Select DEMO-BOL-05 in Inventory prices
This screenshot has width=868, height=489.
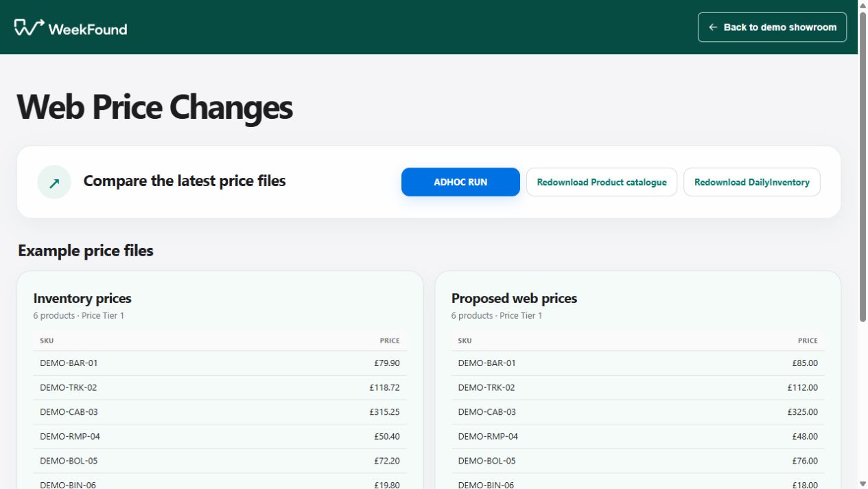point(69,461)
